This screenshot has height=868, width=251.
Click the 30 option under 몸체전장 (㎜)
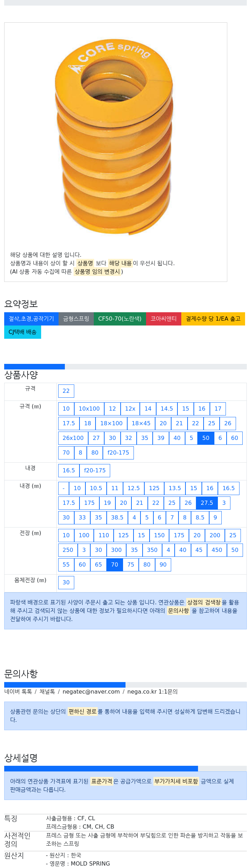point(66,583)
